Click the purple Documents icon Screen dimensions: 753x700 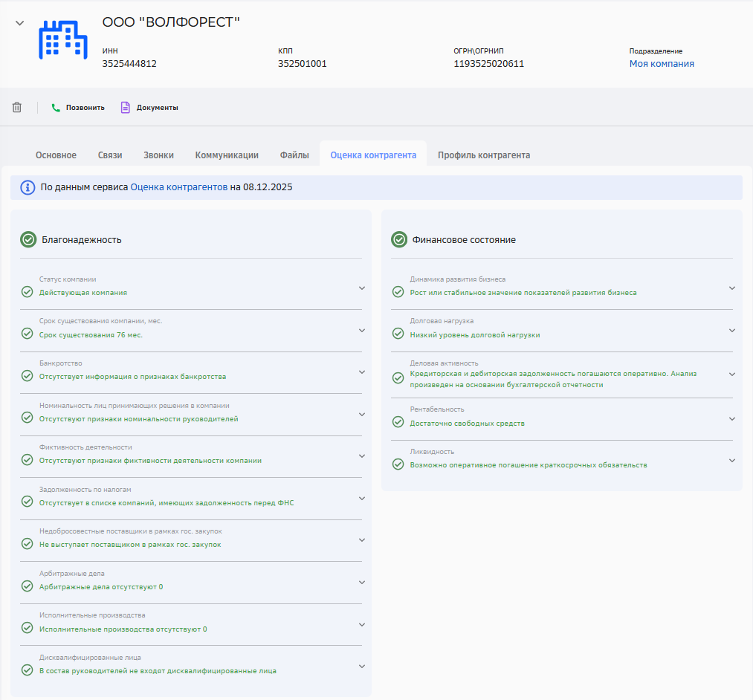[126, 108]
